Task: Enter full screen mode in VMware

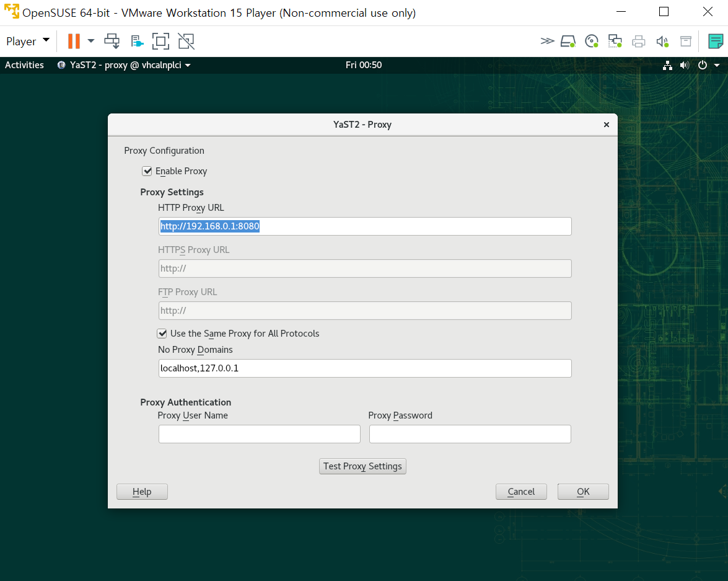Action: coord(160,42)
